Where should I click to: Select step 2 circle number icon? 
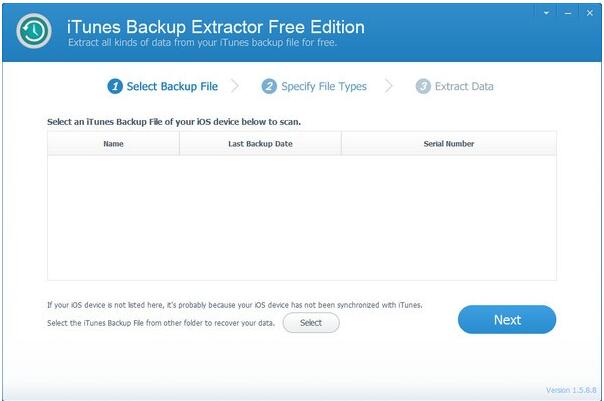coord(269,86)
